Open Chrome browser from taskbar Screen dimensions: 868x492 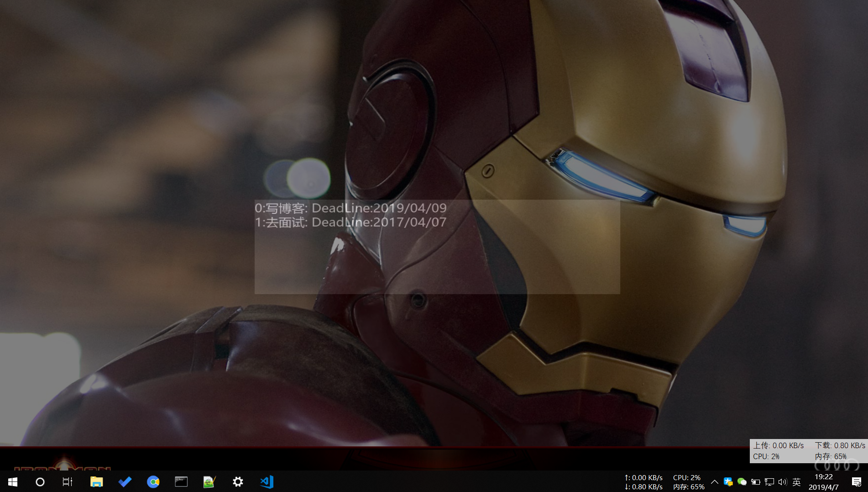[x=153, y=481]
